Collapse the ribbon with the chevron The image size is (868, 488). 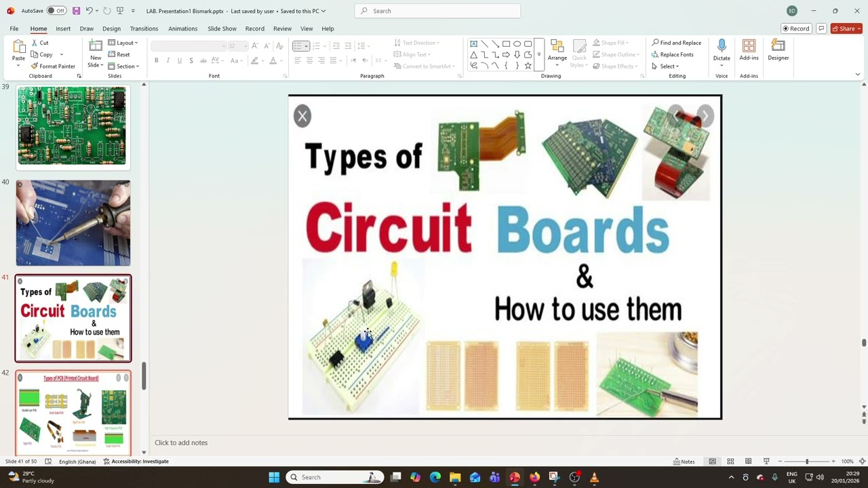tap(857, 75)
